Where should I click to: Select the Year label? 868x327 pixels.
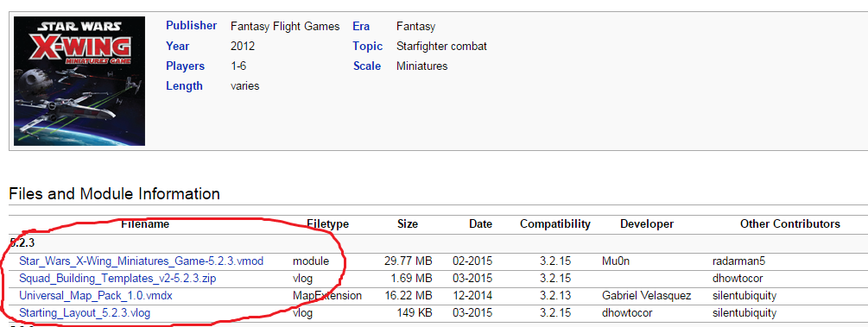coord(178,46)
